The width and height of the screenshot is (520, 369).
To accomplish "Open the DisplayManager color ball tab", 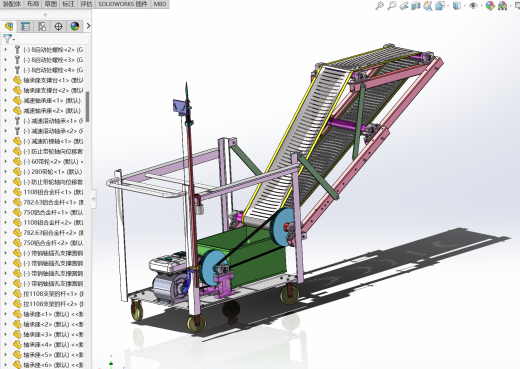I will click(75, 26).
